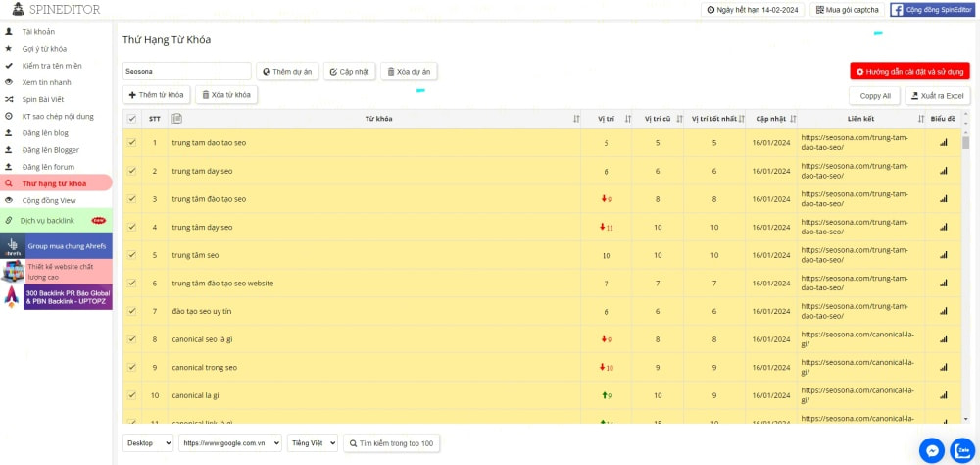Open chart for canonical trong seo
980x465 pixels.
(x=943, y=367)
